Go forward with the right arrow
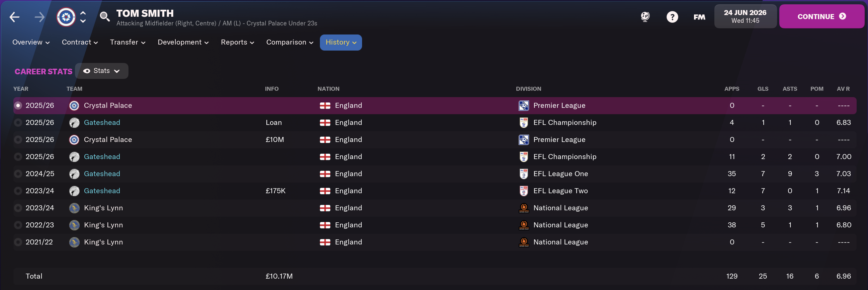Screen dimensions: 868x290 point(39,17)
